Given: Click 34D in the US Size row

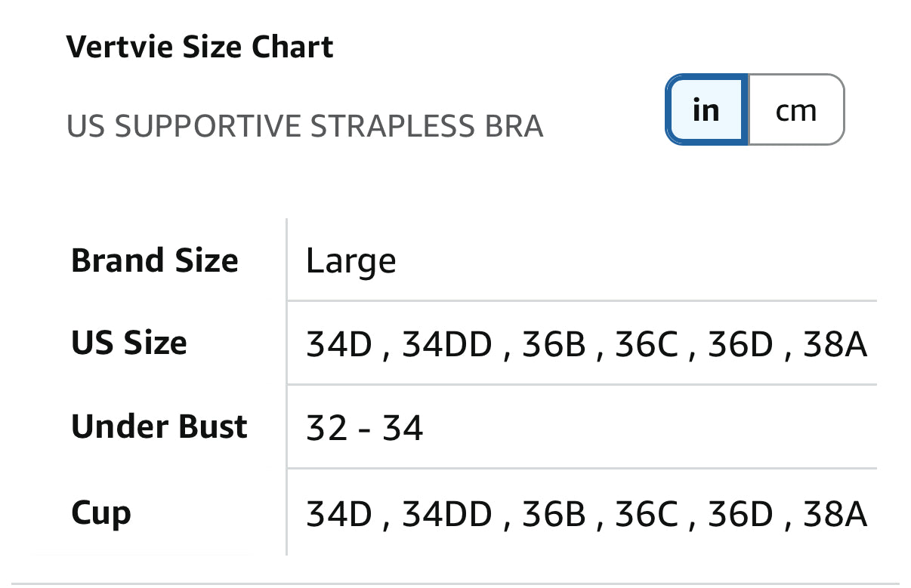Looking at the screenshot, I should tap(339, 345).
